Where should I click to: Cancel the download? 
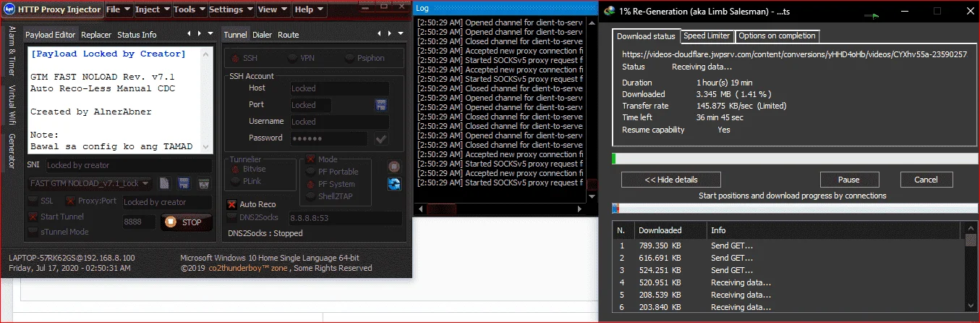[x=926, y=180]
